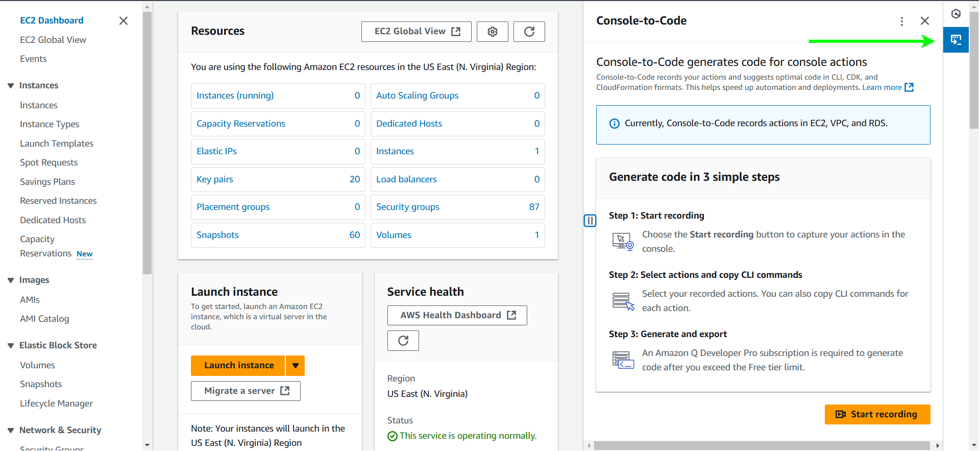Click sidebar scroll down arrow

[148, 445]
